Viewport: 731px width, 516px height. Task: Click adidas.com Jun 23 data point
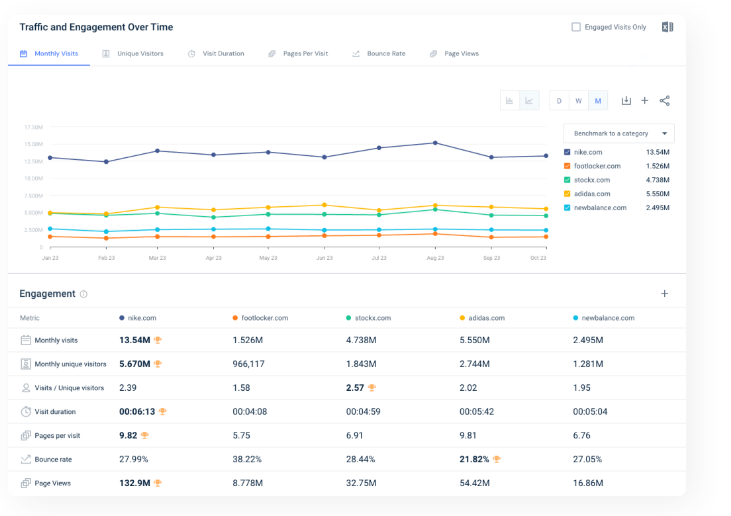pyautogui.click(x=324, y=205)
